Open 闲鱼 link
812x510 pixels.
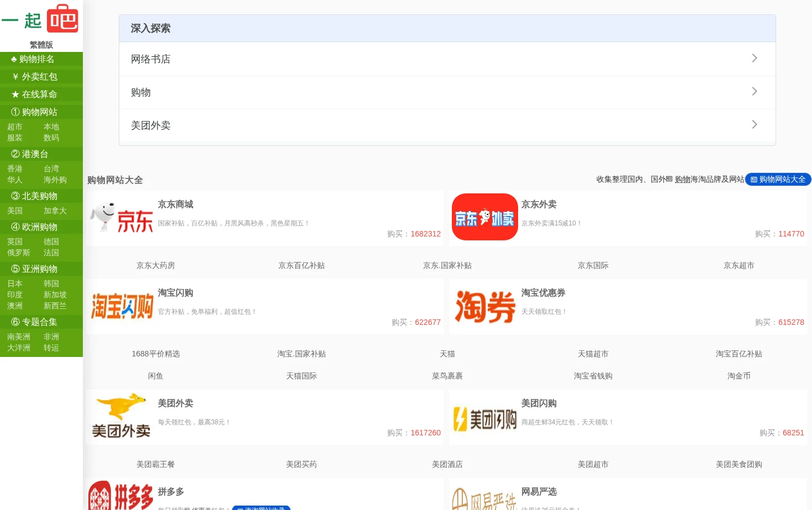[156, 376]
